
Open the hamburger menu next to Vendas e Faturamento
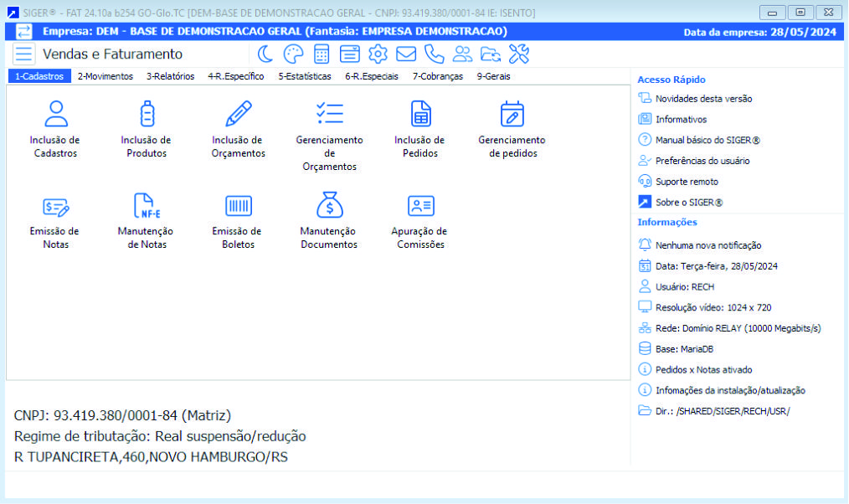23,53
